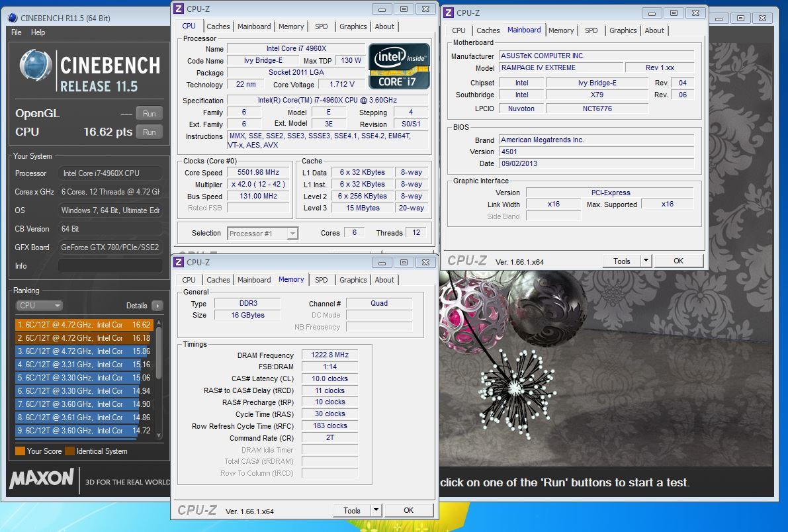Click the DRAM Frequency value 1222.8 MHz
Image resolution: width=788 pixels, height=532 pixels.
click(329, 355)
